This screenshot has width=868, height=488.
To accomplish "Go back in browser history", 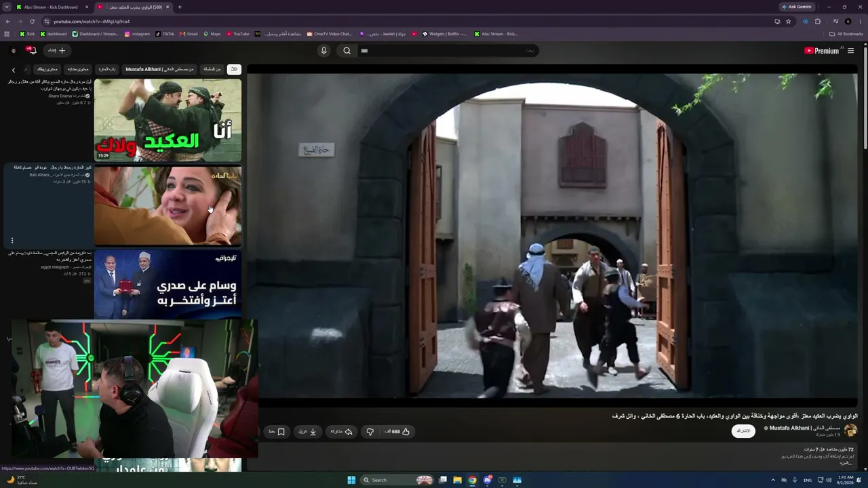I will (8, 21).
